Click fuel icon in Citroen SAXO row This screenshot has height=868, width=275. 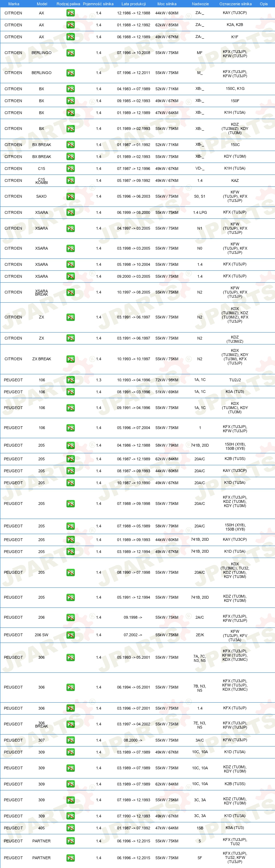click(x=70, y=197)
